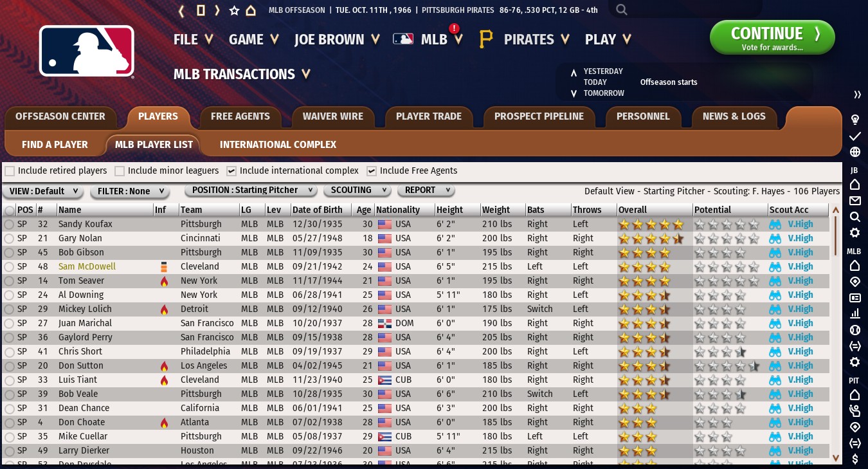Enable Include retired players checkbox
Screen dimensions: 868x469
10,171
